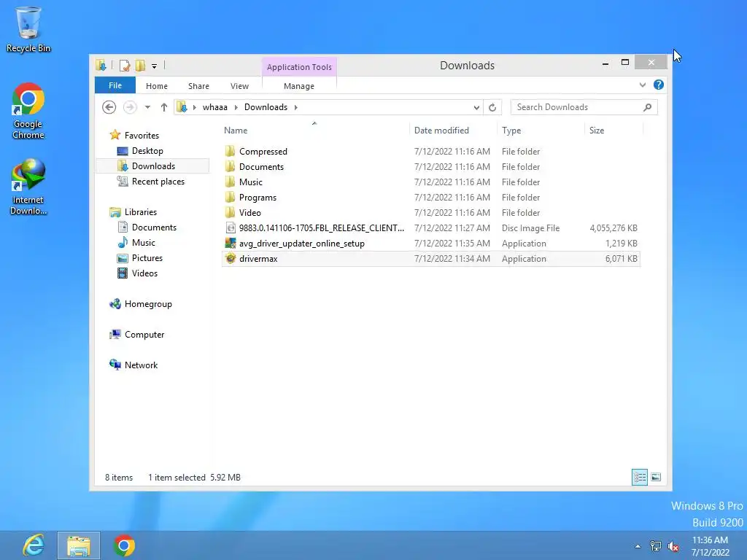Open Documents library in navigation pane
The height and width of the screenshot is (560, 747).
click(x=154, y=227)
